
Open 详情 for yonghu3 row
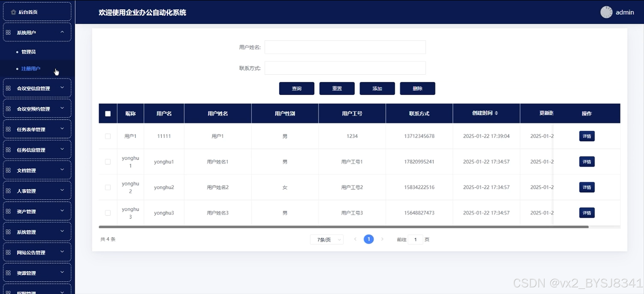click(x=587, y=213)
